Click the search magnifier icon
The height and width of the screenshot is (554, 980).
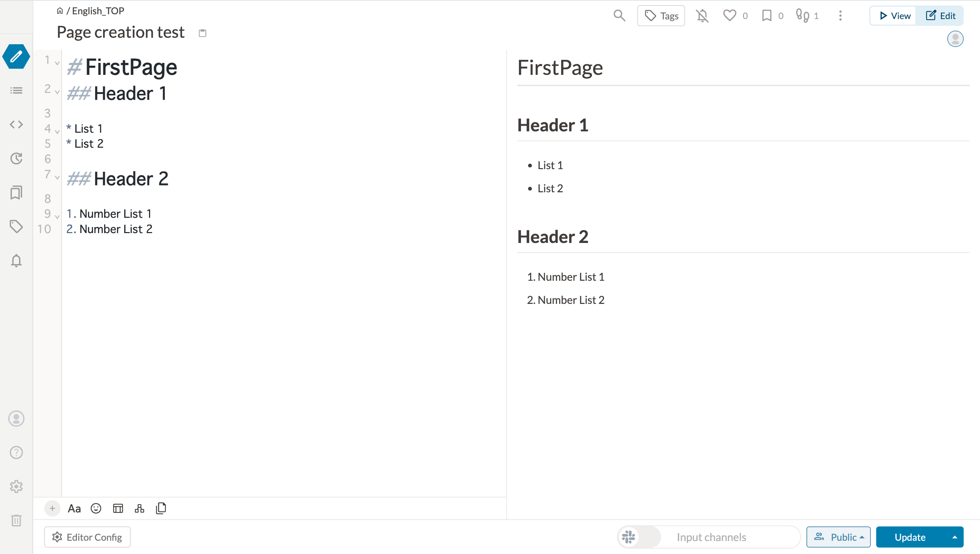(619, 16)
